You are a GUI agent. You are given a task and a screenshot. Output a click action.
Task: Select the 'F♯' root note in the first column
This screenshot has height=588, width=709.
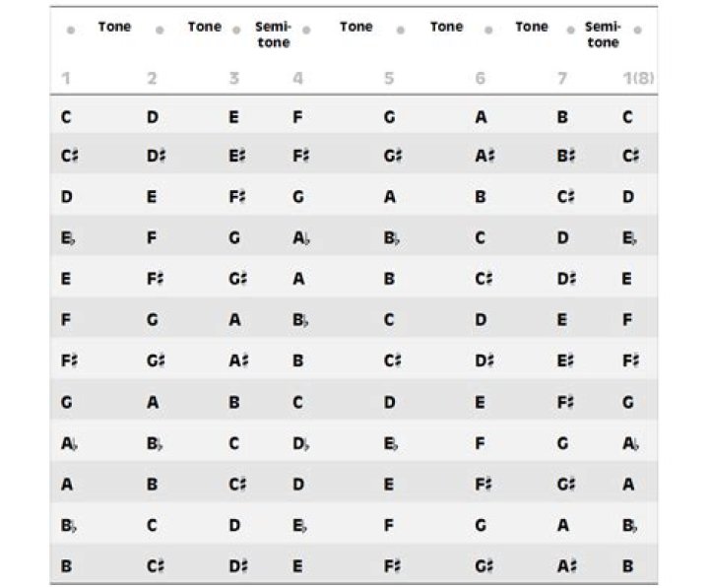pos(69,360)
